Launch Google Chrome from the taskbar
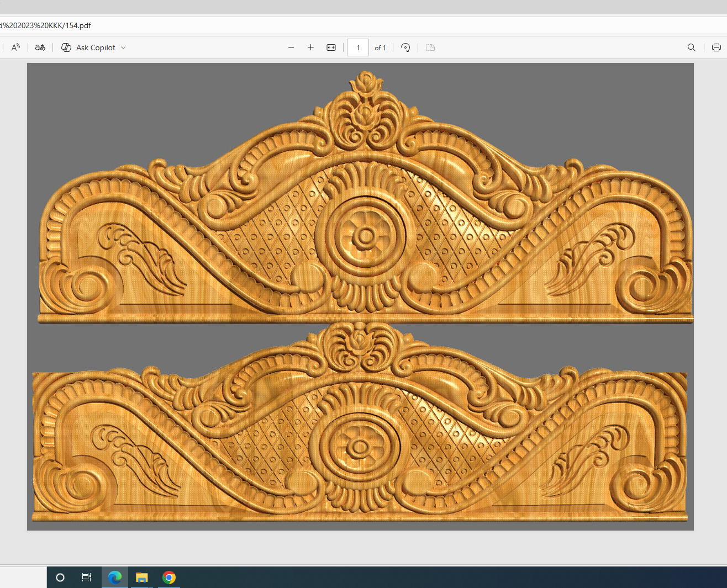727x588 pixels. click(169, 578)
